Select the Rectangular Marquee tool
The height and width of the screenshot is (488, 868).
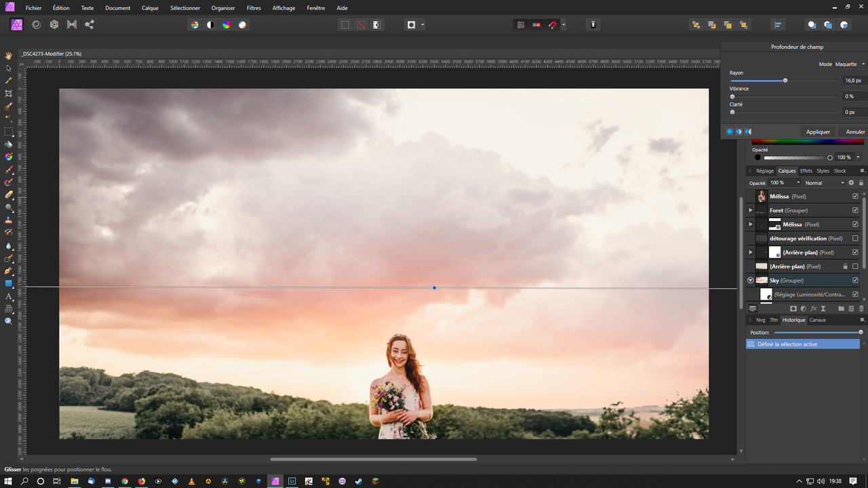click(x=9, y=131)
